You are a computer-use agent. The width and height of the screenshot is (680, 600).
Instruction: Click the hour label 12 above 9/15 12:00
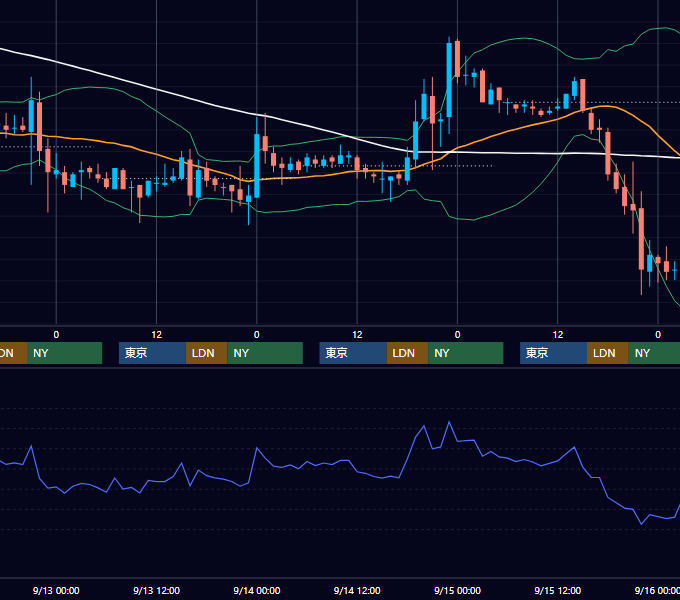(558, 335)
